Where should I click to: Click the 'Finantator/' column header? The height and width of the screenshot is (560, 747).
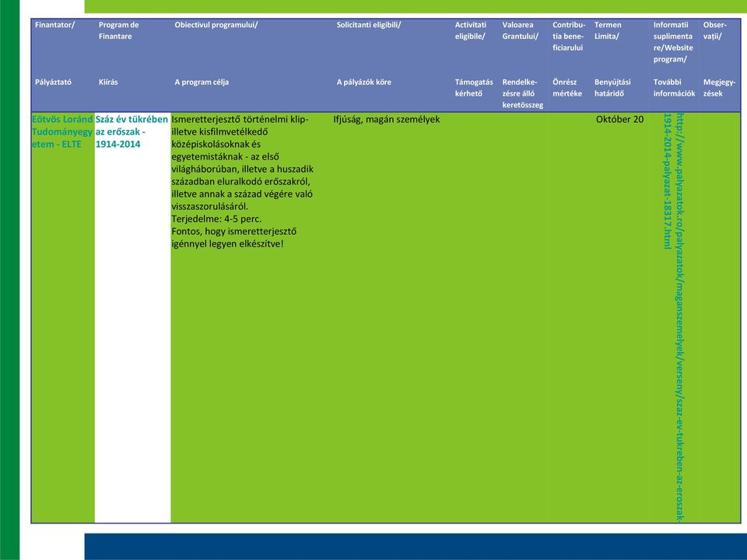coord(54,25)
